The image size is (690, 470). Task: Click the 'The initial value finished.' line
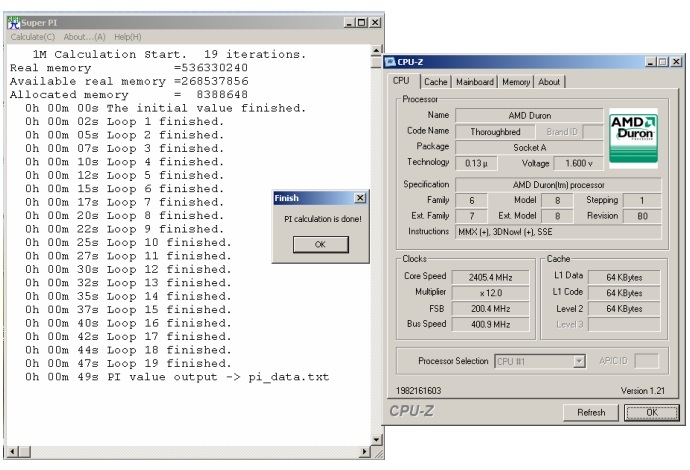(165, 108)
